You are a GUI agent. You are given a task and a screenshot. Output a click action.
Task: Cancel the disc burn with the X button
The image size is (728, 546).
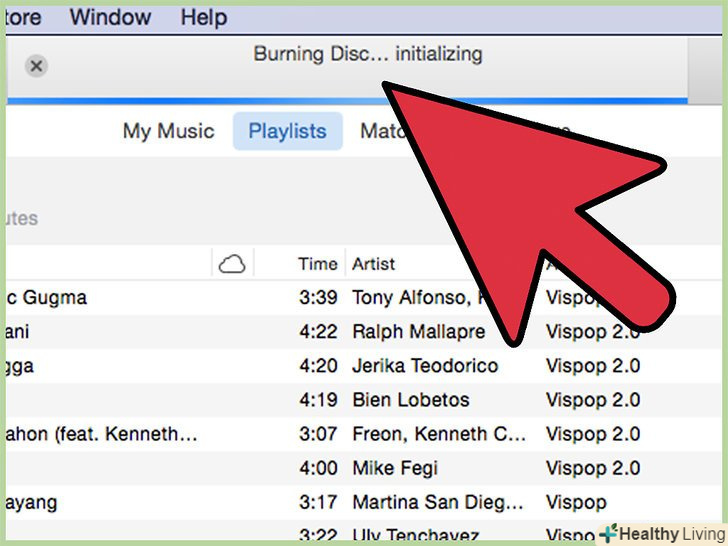tap(36, 66)
